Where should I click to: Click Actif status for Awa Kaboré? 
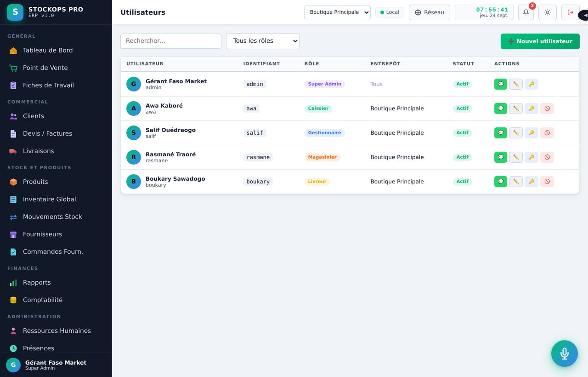pyautogui.click(x=463, y=109)
